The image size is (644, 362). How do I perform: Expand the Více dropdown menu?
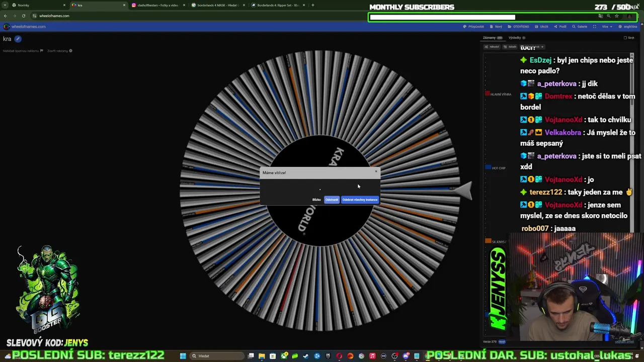pyautogui.click(x=607, y=27)
